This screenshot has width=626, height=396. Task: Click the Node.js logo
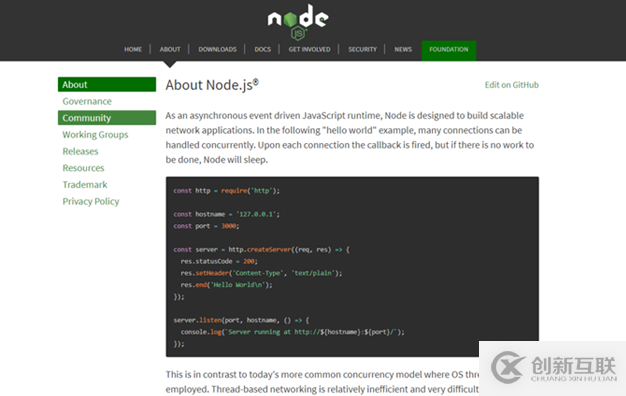(298, 22)
